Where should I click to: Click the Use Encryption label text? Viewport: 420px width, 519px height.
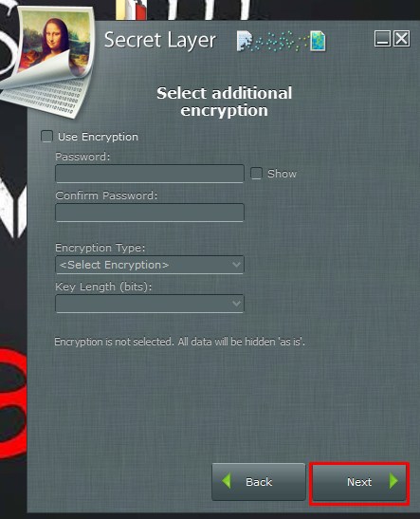pos(98,137)
